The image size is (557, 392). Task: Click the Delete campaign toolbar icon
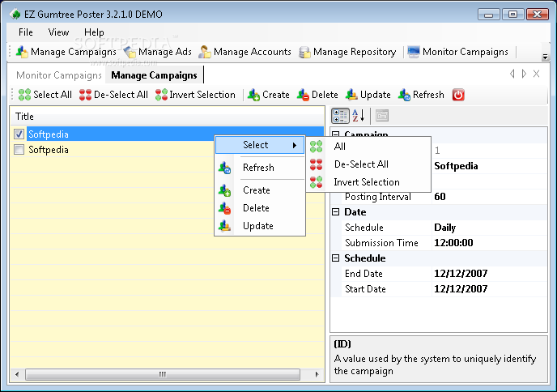click(303, 95)
